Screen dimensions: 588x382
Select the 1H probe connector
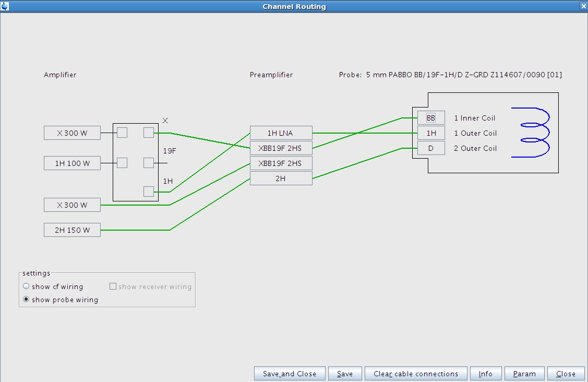431,133
